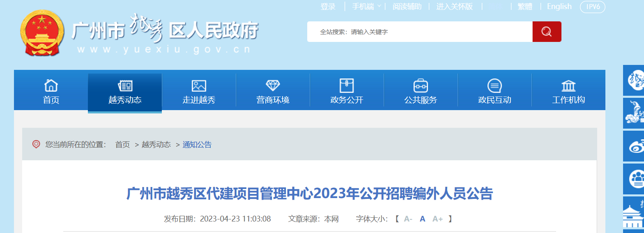The width and height of the screenshot is (644, 233).
Task: Increase font size with A+
Action: point(437,219)
